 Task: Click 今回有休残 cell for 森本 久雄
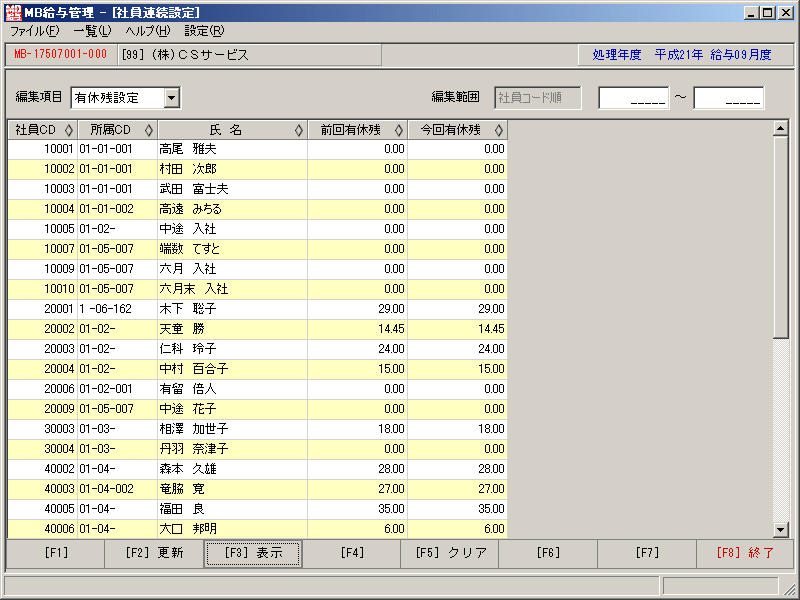pos(458,469)
